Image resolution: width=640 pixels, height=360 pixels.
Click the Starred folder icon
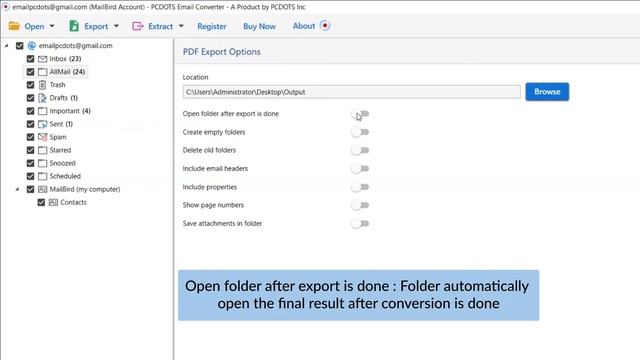point(42,150)
